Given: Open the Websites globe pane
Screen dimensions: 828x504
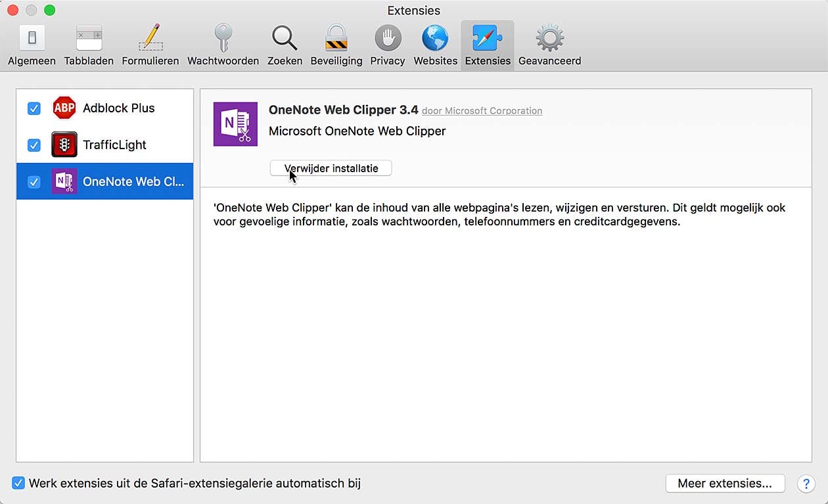Looking at the screenshot, I should coord(435,46).
